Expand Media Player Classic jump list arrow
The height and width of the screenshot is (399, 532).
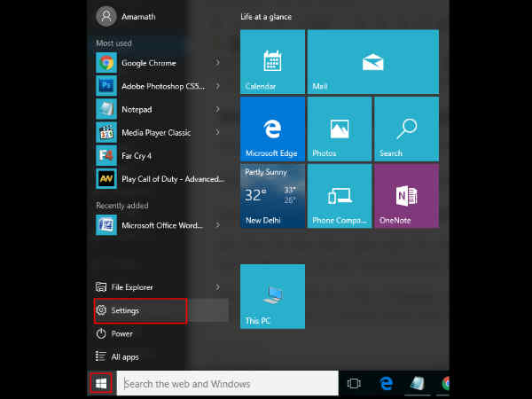tap(217, 132)
